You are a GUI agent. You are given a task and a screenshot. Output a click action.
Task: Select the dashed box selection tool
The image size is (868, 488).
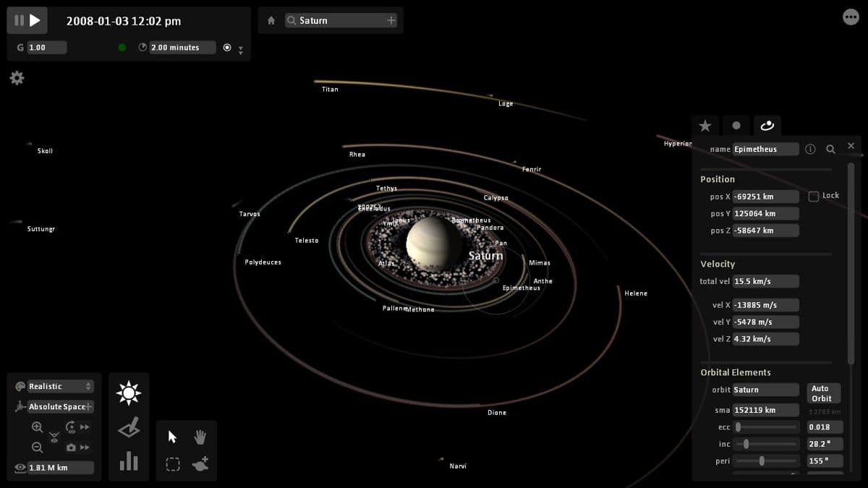(172, 464)
